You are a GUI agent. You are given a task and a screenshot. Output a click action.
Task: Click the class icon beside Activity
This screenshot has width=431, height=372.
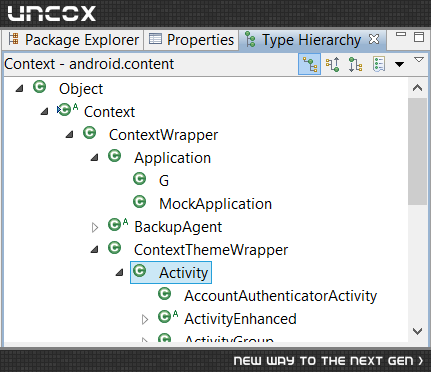pos(140,271)
